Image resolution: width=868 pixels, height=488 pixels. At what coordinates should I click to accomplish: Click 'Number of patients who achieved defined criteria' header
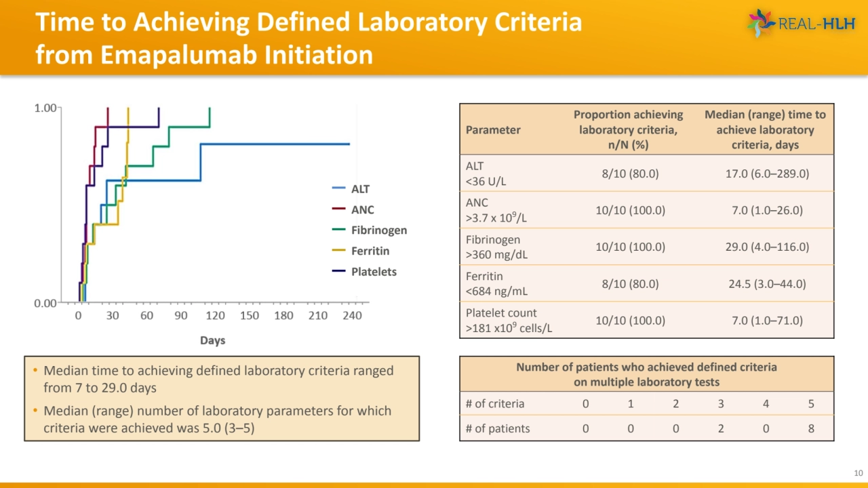pos(646,374)
